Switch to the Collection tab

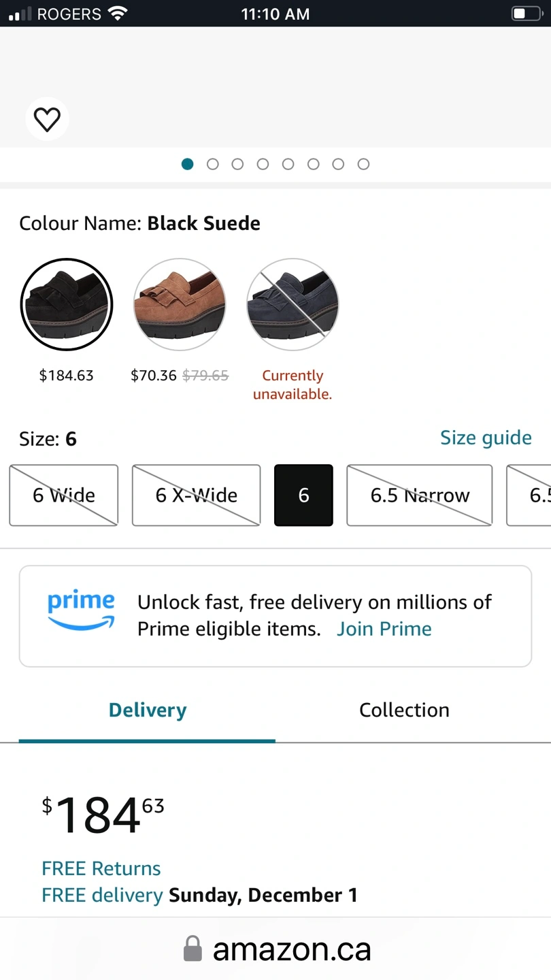pos(404,710)
